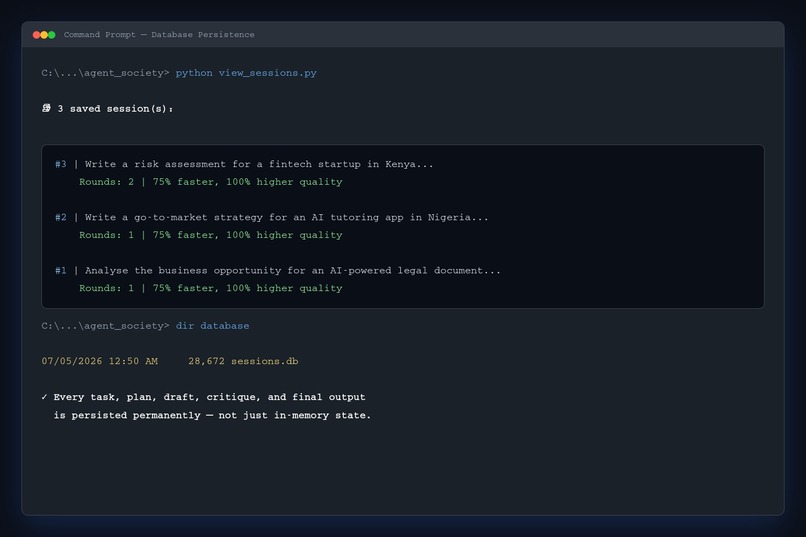Click the first 'C:\...\agent_society>' prompt
The height and width of the screenshot is (537, 806).
coord(105,73)
